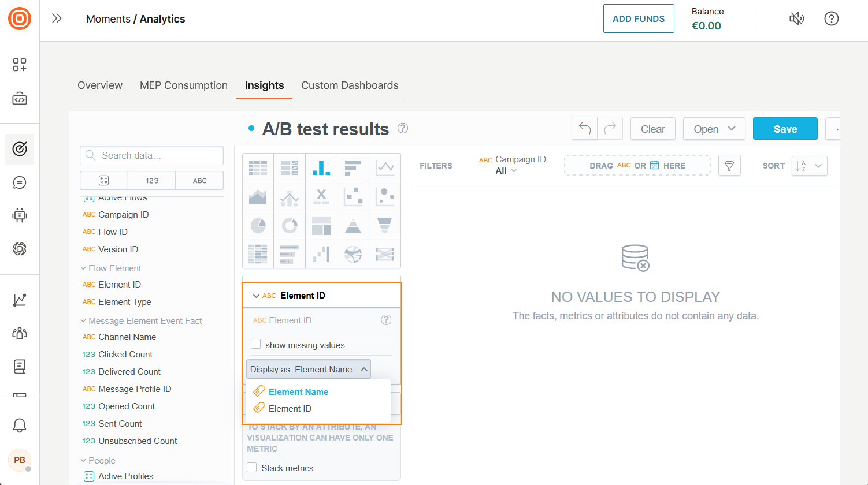
Task: Click the muted speaker icon
Action: [797, 18]
